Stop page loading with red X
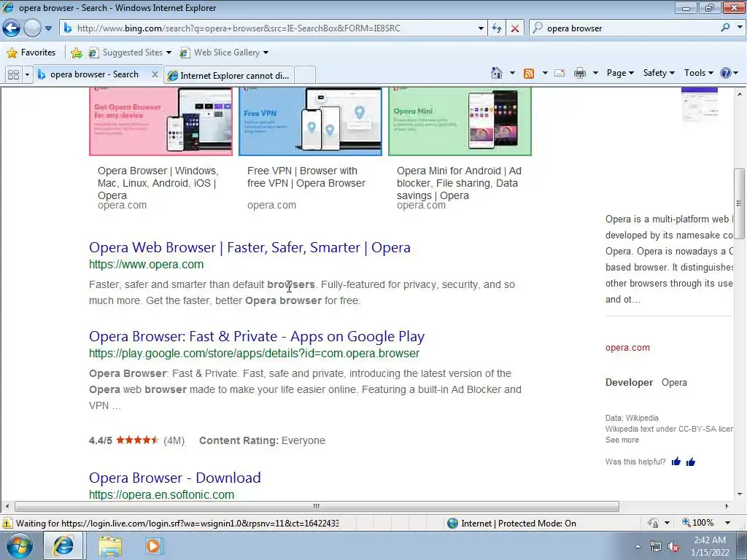 pyautogui.click(x=515, y=28)
